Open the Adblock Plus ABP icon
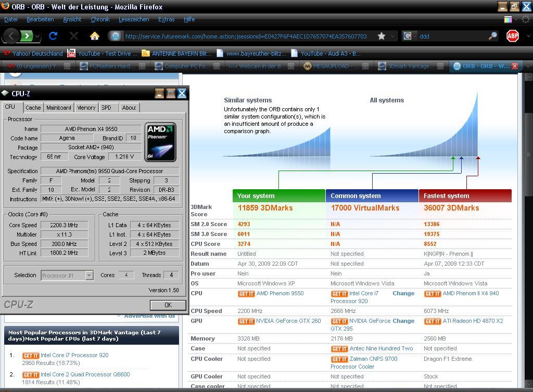Viewport: 533px width, 392px height. [x=513, y=36]
